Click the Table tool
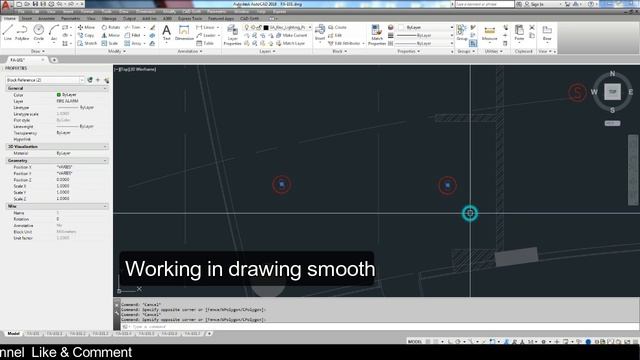 point(205,43)
